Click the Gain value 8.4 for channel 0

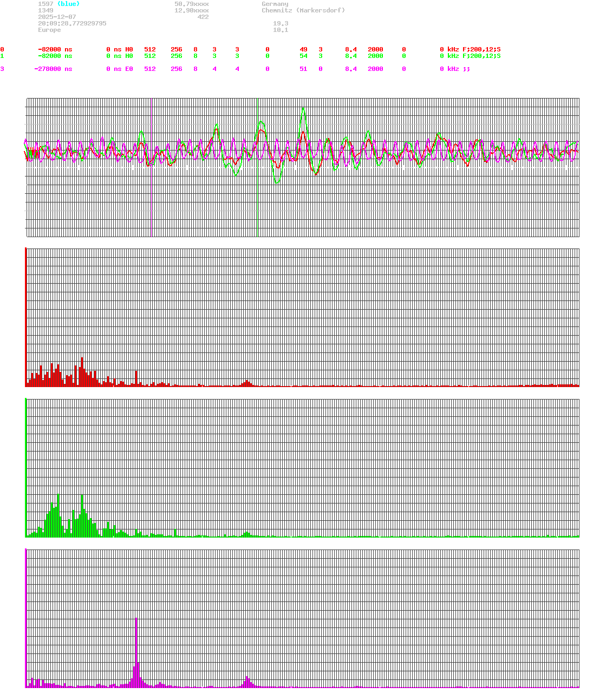(352, 49)
